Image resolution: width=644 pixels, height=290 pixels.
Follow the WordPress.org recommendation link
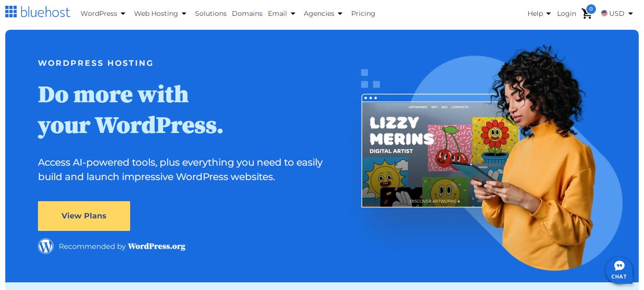[157, 246]
